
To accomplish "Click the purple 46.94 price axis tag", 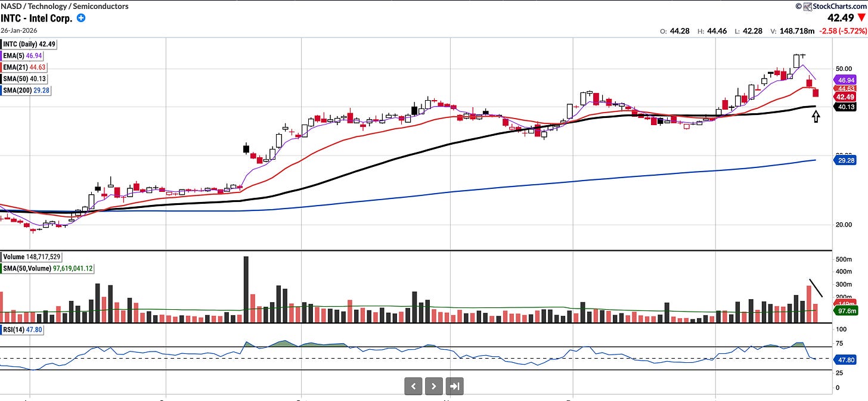I will pos(845,79).
